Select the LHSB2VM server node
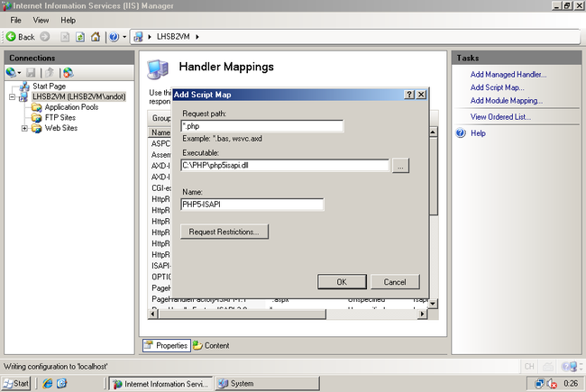This screenshot has height=392, width=586. coord(78,96)
